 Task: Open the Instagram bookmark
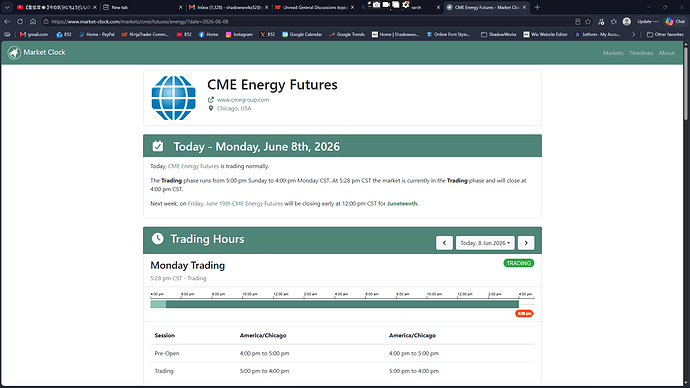[x=239, y=34]
